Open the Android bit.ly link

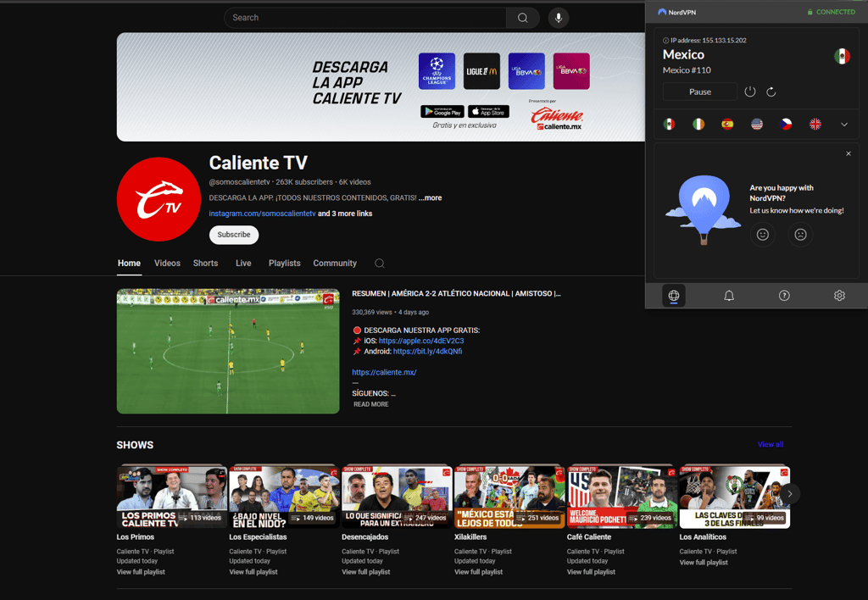pyautogui.click(x=427, y=352)
